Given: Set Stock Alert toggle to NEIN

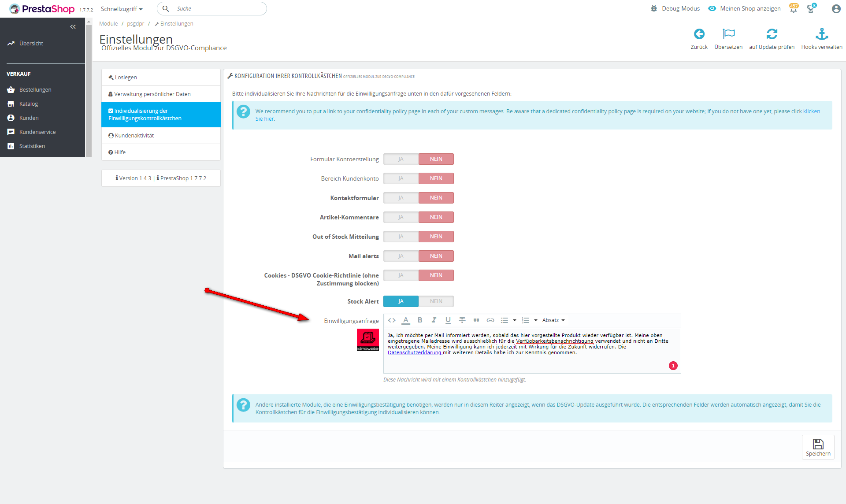Looking at the screenshot, I should (x=436, y=301).
